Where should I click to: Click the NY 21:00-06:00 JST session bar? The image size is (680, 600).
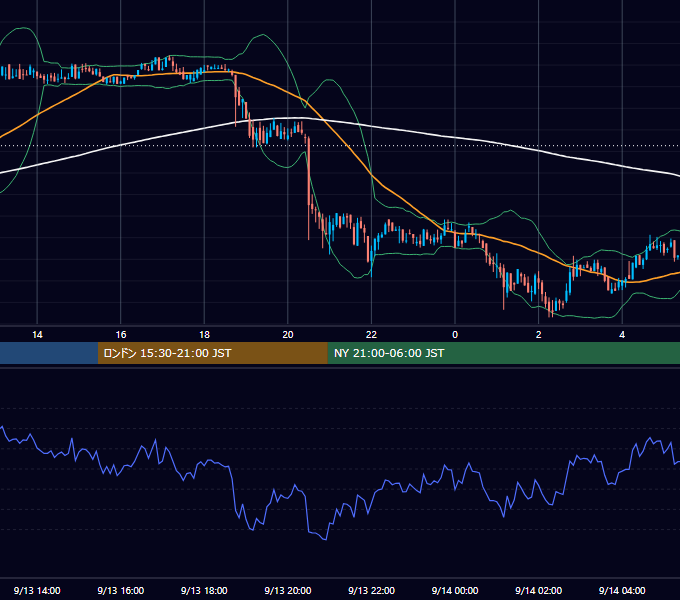tap(503, 353)
